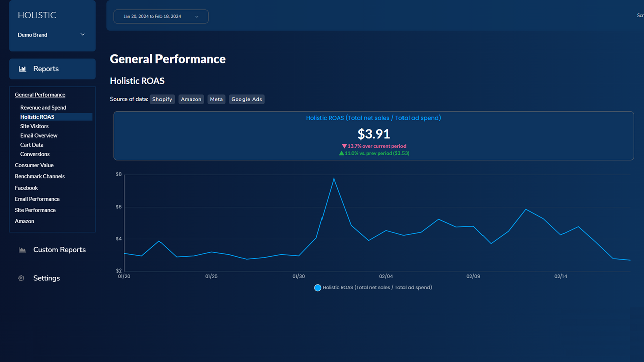Image resolution: width=644 pixels, height=362 pixels.
Task: Open the Cart Data report
Action: (32, 145)
